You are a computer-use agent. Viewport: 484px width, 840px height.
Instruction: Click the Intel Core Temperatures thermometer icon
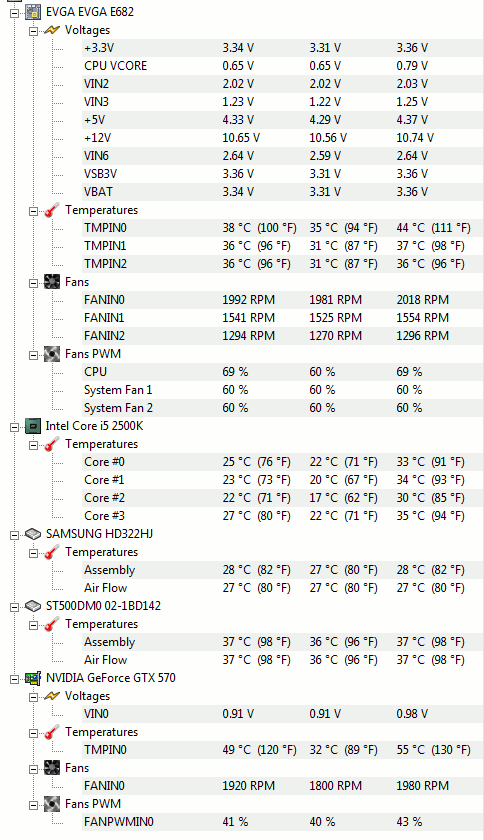pyautogui.click(x=51, y=445)
